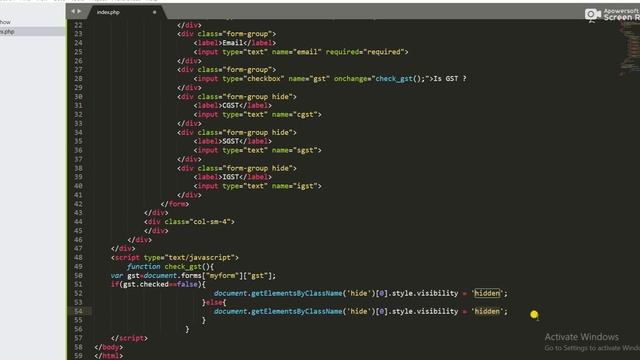The image size is (640, 360).
Task: Go to next tab with right arrow
Action: [x=79, y=11]
